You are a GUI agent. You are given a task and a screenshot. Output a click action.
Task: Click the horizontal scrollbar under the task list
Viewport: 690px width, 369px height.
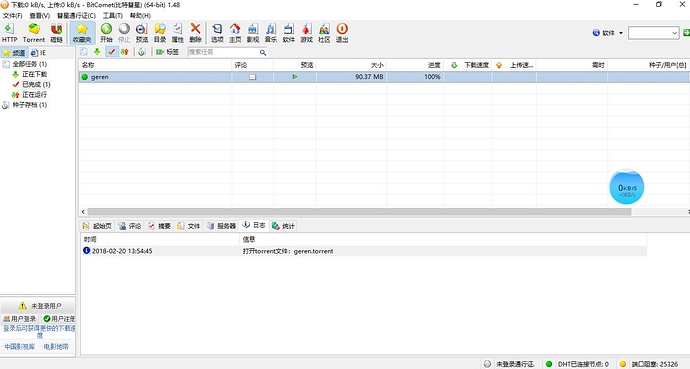(x=359, y=212)
